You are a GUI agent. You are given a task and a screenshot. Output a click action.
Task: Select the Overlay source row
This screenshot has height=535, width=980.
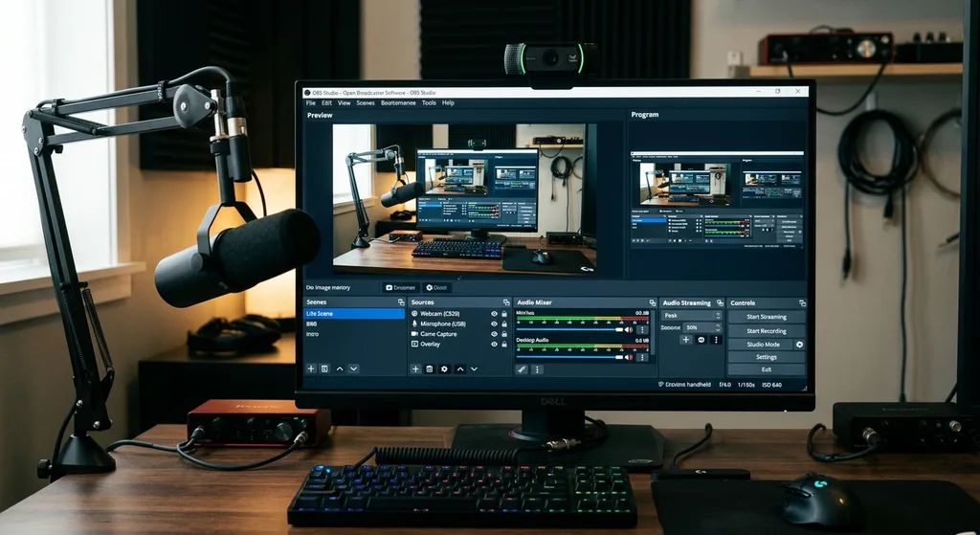pyautogui.click(x=459, y=344)
